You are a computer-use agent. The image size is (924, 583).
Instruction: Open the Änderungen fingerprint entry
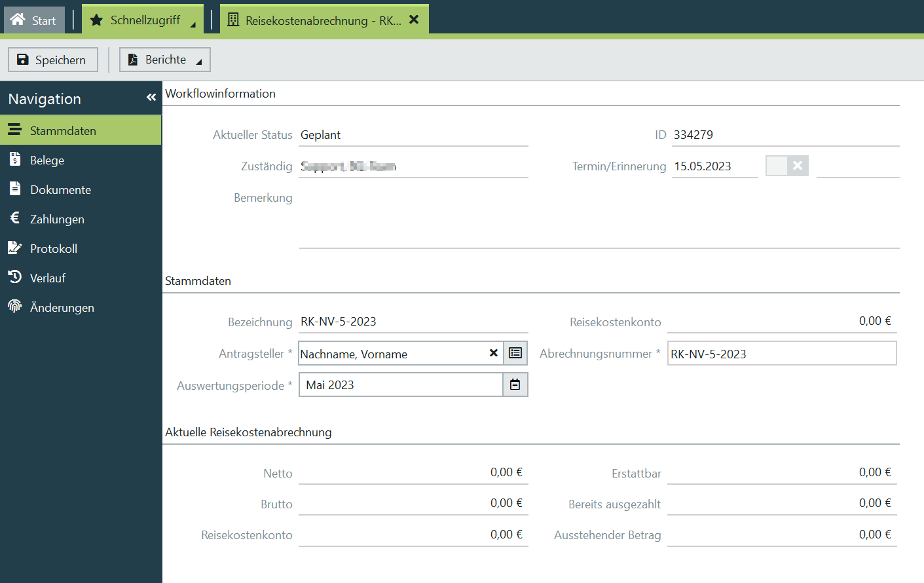point(62,308)
